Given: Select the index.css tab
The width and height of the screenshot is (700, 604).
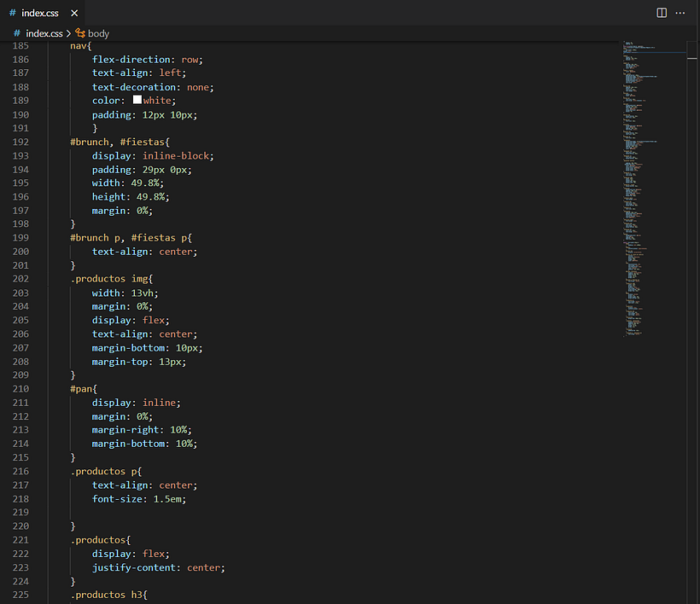Looking at the screenshot, I should click(42, 13).
